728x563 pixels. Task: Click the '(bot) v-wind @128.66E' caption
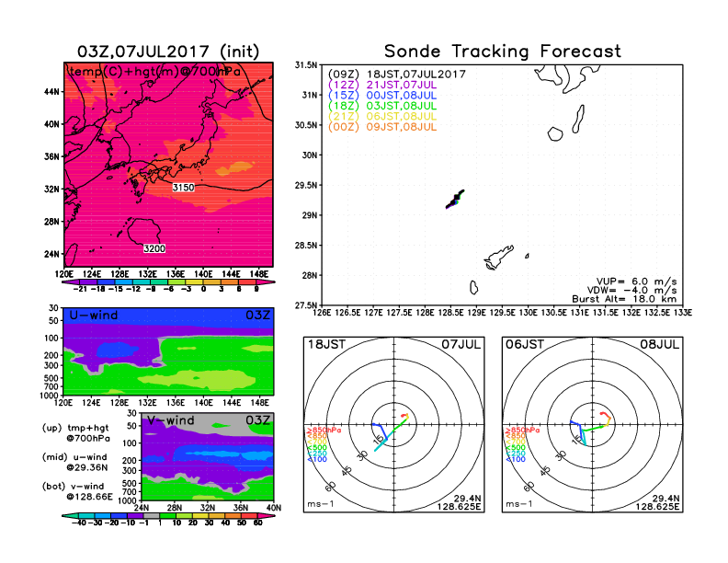click(77, 491)
